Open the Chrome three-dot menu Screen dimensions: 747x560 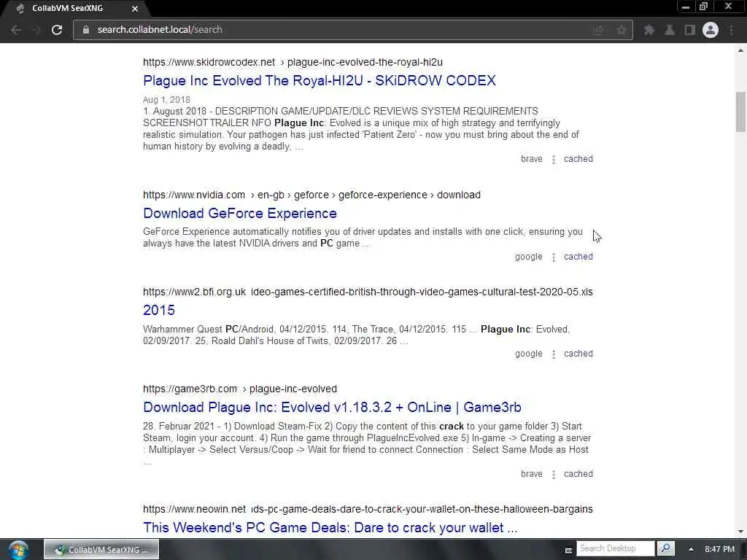coord(731,30)
